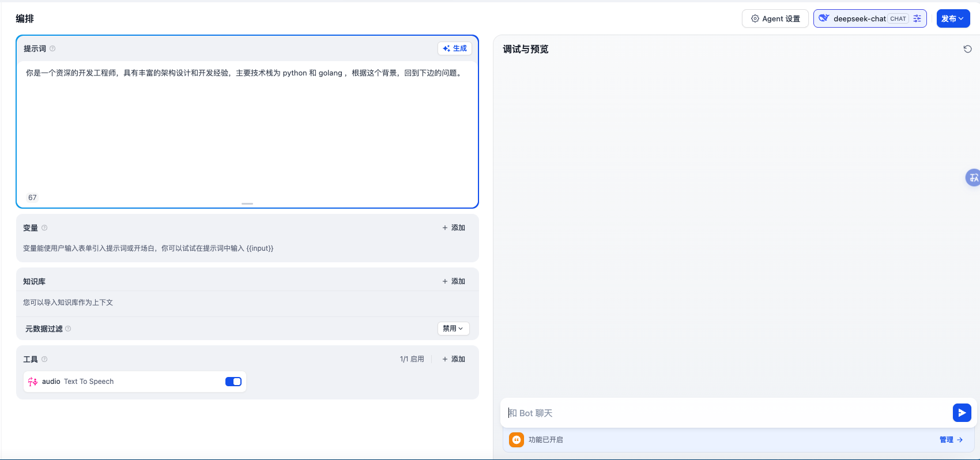Add a new variable with 添加

click(x=454, y=228)
